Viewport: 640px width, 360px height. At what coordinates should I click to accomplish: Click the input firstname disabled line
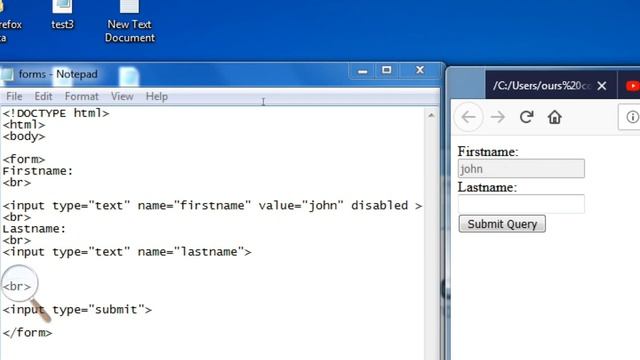pyautogui.click(x=212, y=205)
